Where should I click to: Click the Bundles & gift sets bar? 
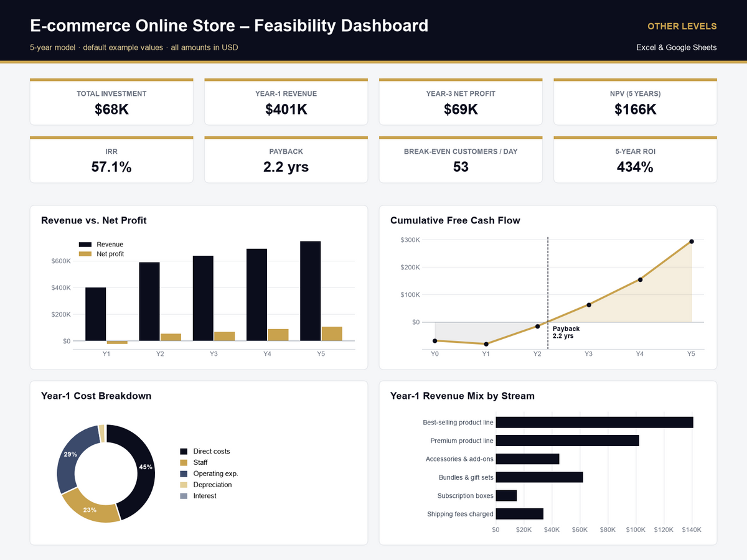[539, 477]
